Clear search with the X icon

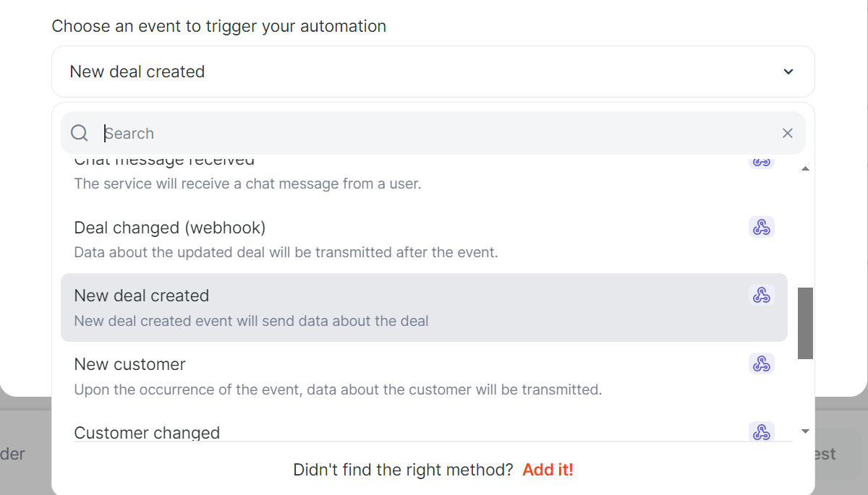click(x=788, y=133)
